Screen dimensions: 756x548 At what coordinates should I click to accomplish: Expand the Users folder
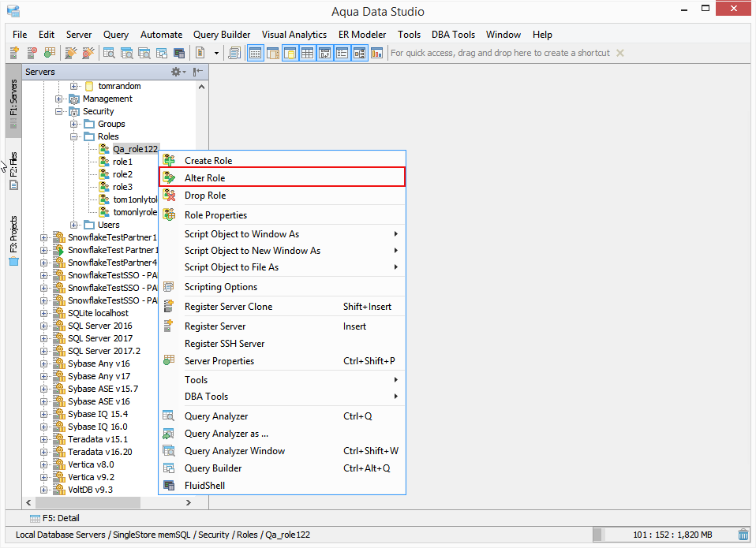pyautogui.click(x=73, y=225)
